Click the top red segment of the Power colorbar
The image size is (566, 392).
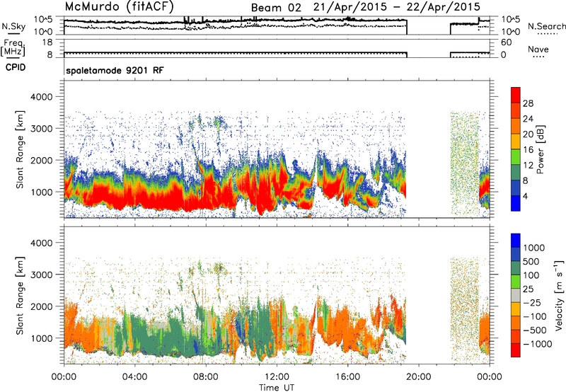point(516,95)
